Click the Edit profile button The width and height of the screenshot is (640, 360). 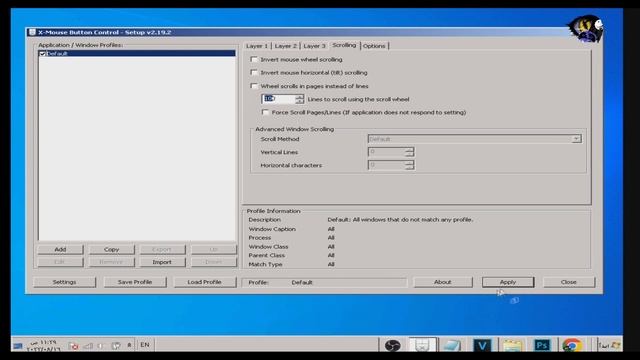[x=60, y=262]
